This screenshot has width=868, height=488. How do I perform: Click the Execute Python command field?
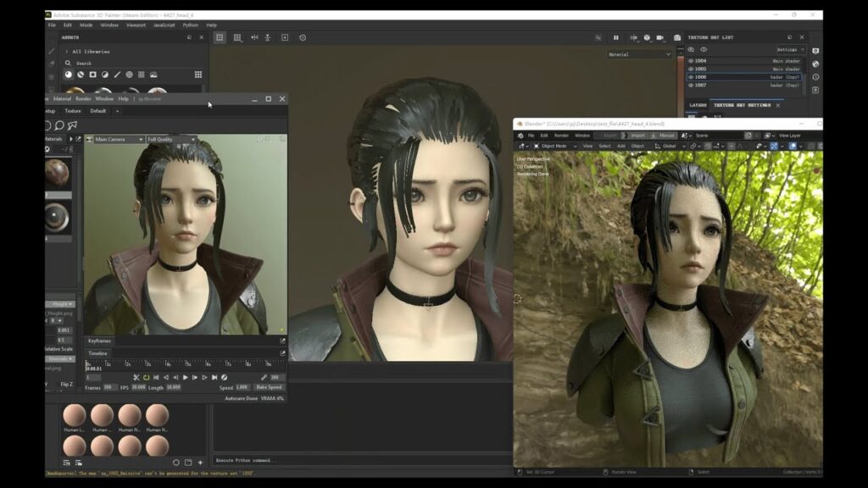tap(363, 460)
